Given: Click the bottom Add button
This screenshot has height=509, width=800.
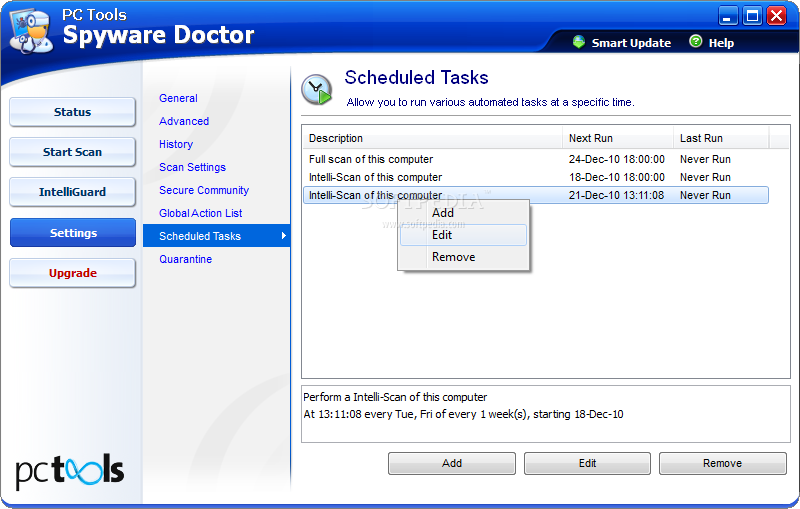Looking at the screenshot, I should coord(452,463).
